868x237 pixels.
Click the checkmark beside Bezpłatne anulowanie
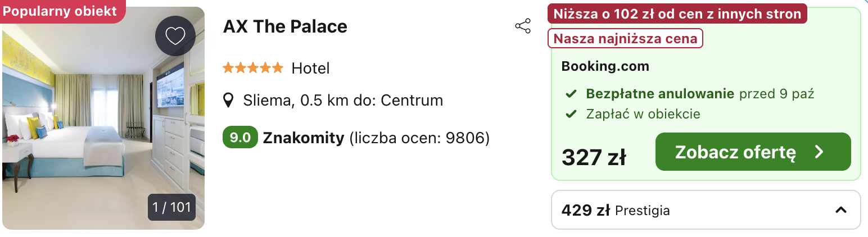coord(571,94)
